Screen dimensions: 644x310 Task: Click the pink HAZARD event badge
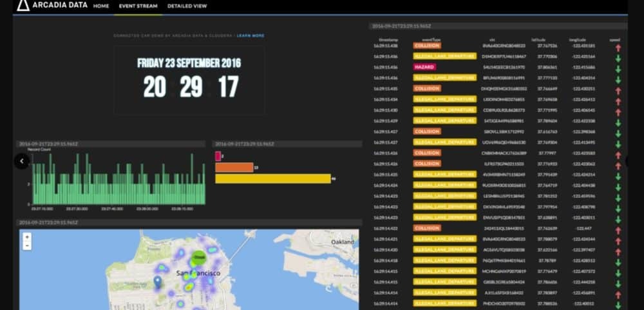pyautogui.click(x=424, y=67)
